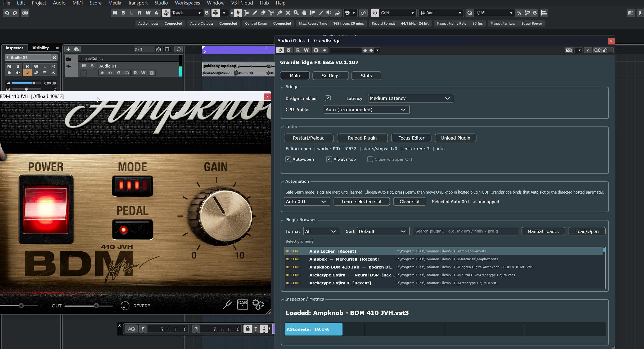The width and height of the screenshot is (644, 349).
Task: Mute the Audio 01 track in track list
Action: 84,66
